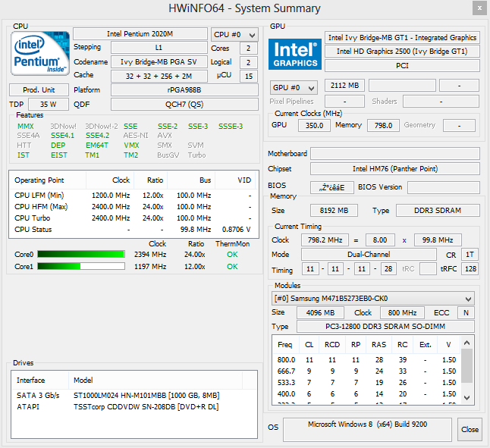Click the QDF QCH7 (QS) field
Screen dimensions: 490x448
click(x=184, y=105)
